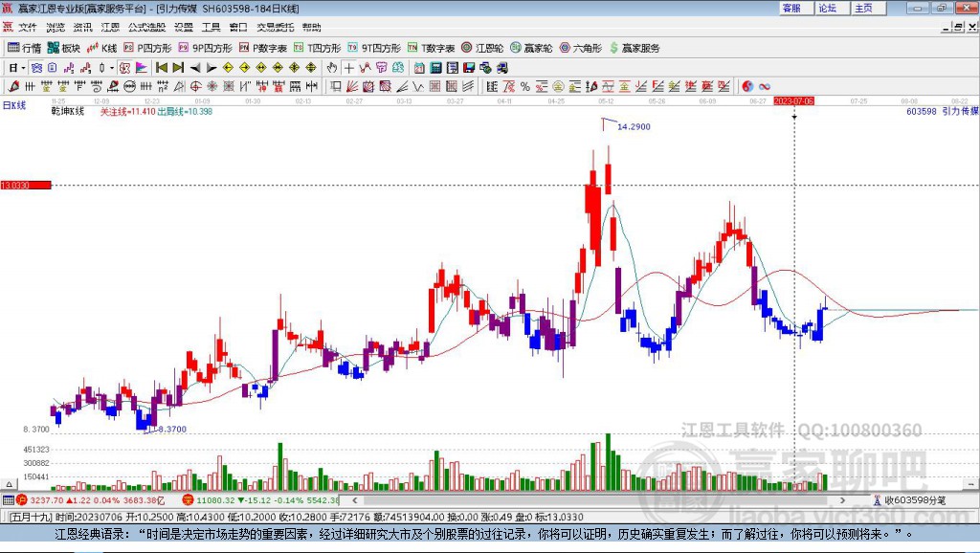Open the 工具 menu
Viewport: 980px width, 553px height.
coord(212,27)
